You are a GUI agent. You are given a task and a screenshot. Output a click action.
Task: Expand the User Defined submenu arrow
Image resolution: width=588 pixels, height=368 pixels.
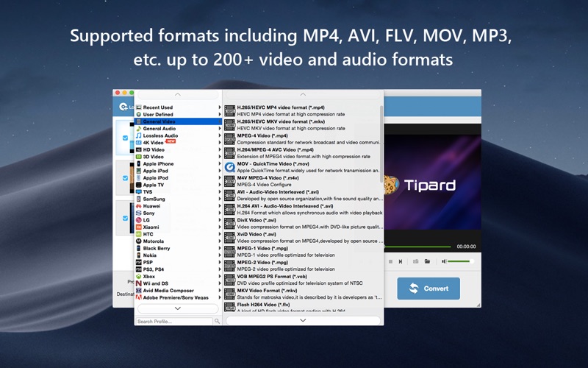coord(220,115)
